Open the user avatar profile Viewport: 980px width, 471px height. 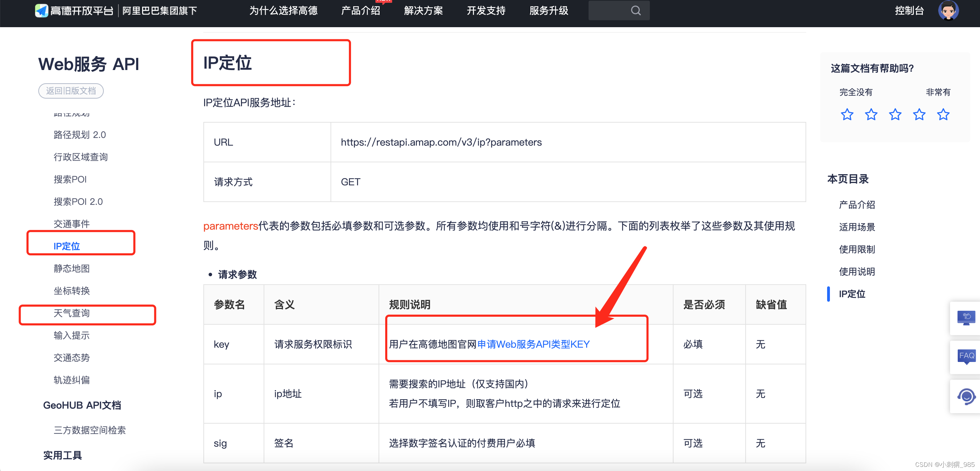point(948,10)
